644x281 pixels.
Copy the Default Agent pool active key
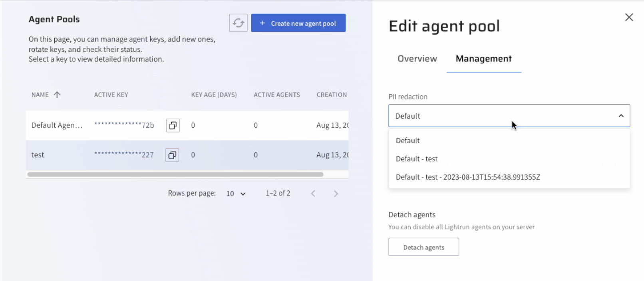173,125
